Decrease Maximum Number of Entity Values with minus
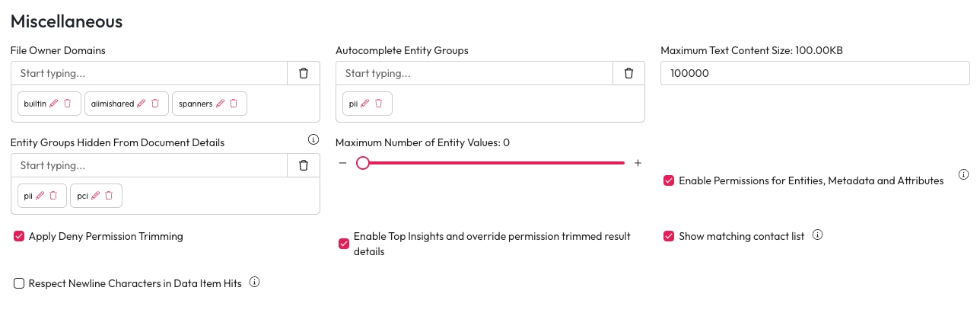Image resolution: width=980 pixels, height=316 pixels. 343,163
